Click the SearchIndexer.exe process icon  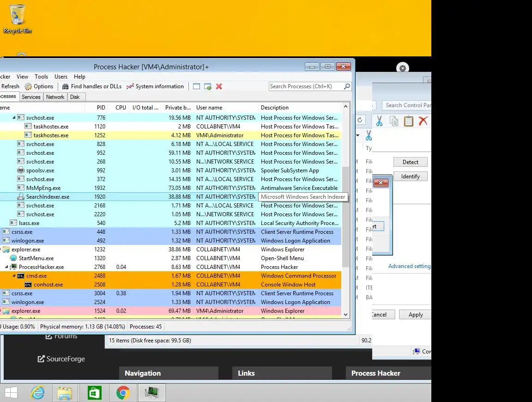click(21, 196)
